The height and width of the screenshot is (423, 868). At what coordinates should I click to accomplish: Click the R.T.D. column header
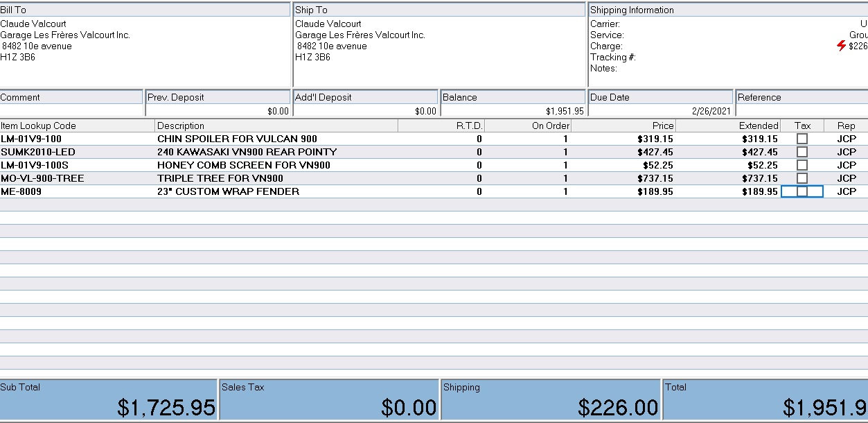441,126
